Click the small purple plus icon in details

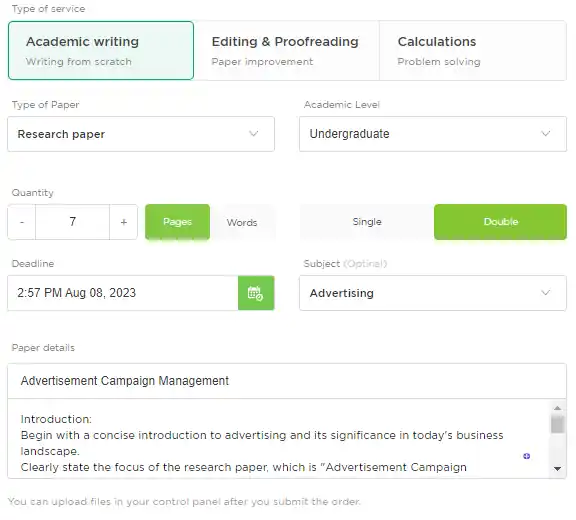tap(526, 456)
